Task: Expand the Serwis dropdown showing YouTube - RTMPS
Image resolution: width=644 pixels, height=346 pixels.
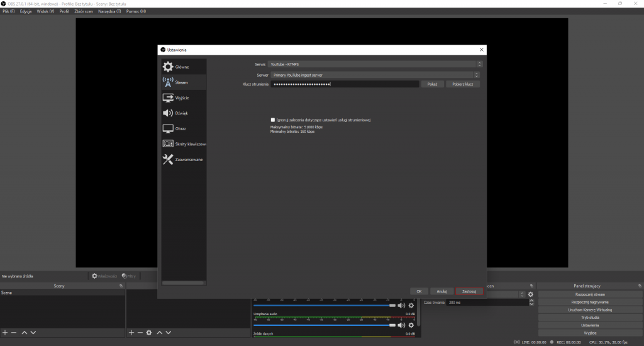Action: (x=375, y=64)
